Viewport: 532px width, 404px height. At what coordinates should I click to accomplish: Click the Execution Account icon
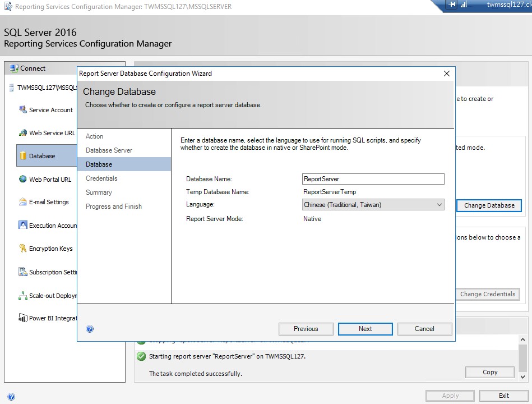(x=23, y=225)
